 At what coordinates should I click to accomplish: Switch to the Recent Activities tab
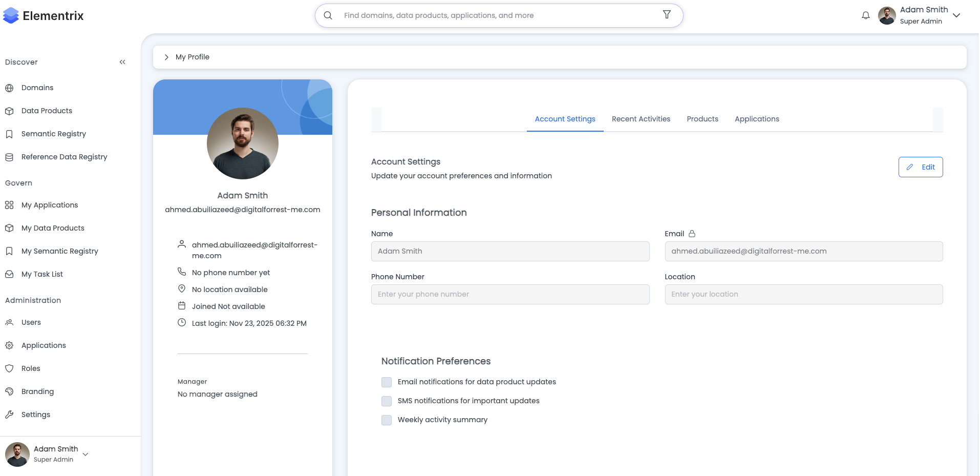pyautogui.click(x=641, y=119)
